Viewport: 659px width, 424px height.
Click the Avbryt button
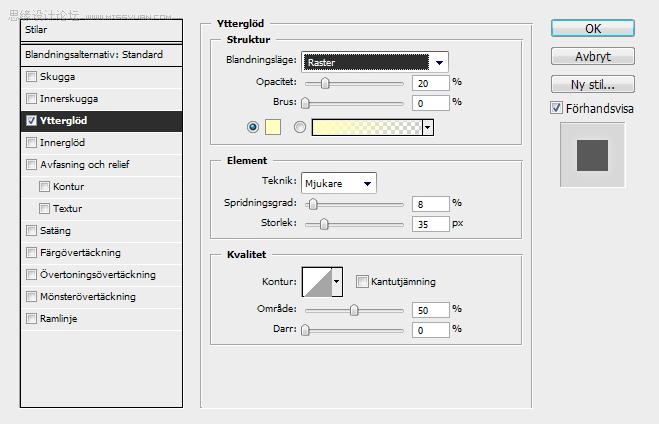tap(592, 56)
